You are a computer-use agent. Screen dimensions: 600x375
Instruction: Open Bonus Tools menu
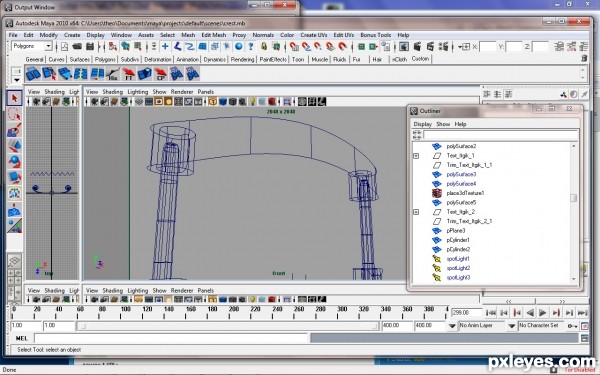tap(375, 35)
